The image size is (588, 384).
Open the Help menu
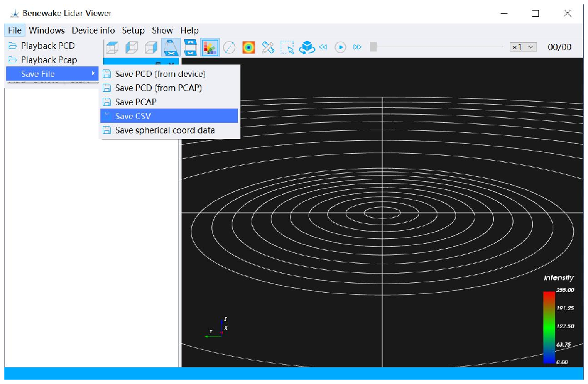(x=190, y=30)
